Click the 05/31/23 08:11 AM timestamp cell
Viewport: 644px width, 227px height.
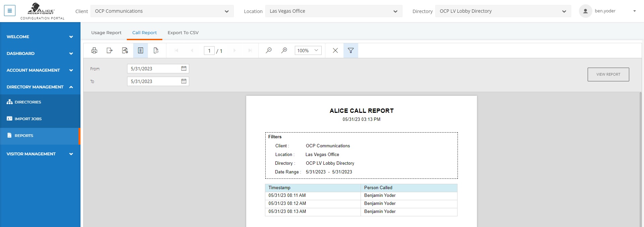pos(313,196)
